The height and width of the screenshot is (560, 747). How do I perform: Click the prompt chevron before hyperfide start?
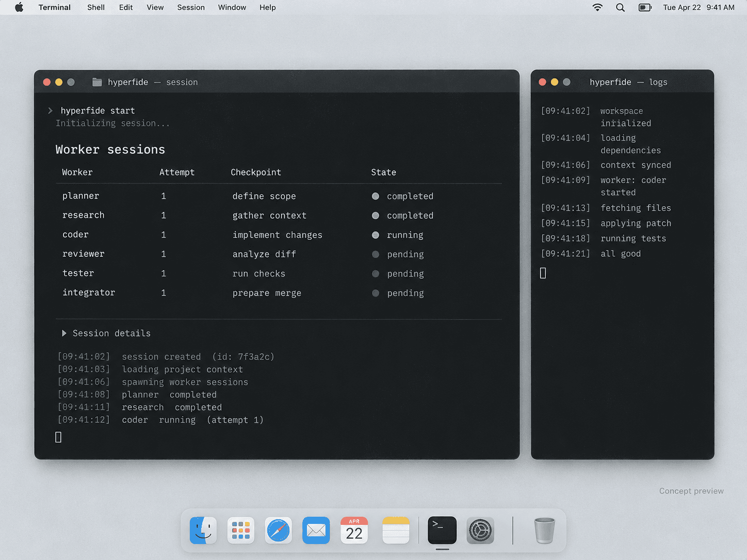[50, 110]
